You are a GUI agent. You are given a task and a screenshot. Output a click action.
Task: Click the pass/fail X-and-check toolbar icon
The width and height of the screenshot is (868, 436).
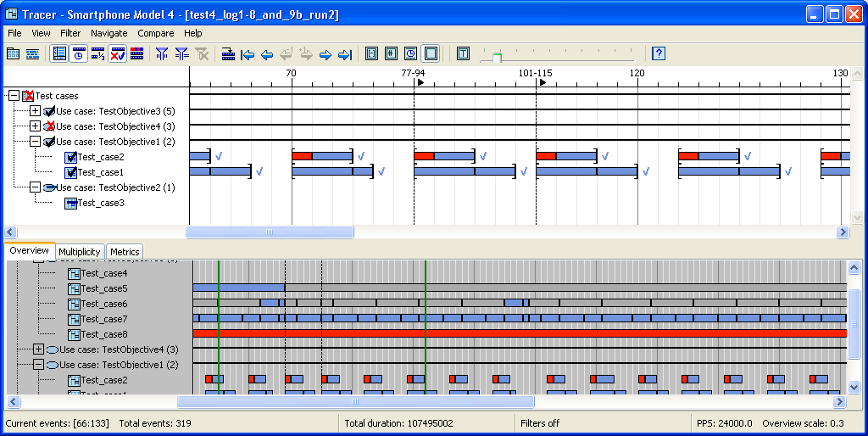point(117,54)
